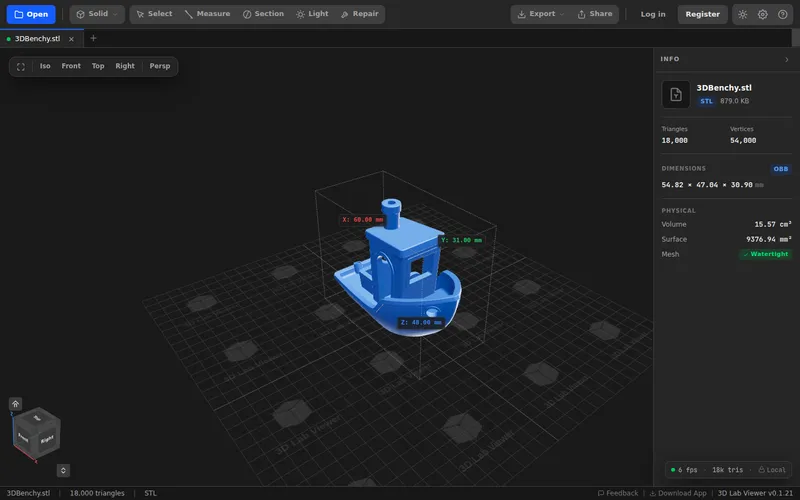The image size is (800, 500).
Task: Click STL in the status bar
Action: [x=151, y=493]
